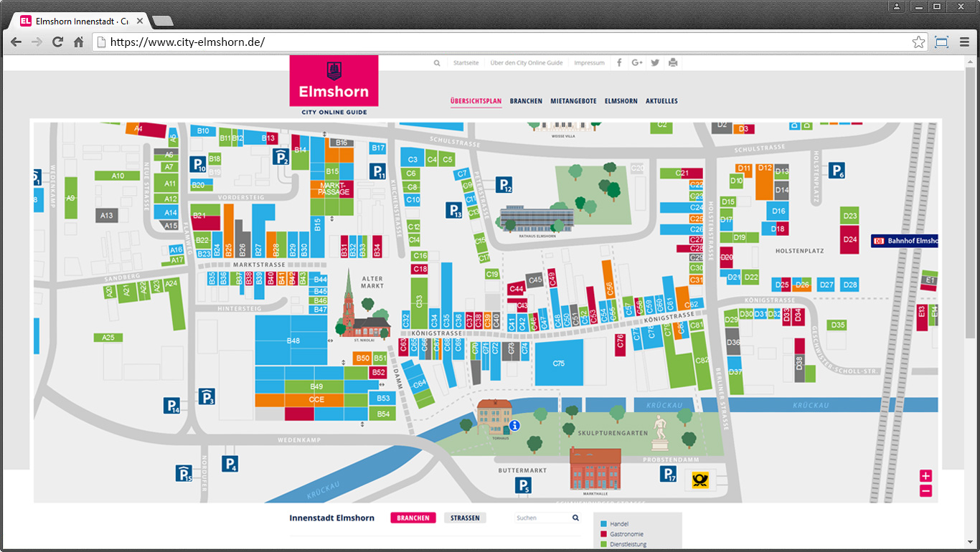Reload the page in the browser toolbar

(x=57, y=42)
